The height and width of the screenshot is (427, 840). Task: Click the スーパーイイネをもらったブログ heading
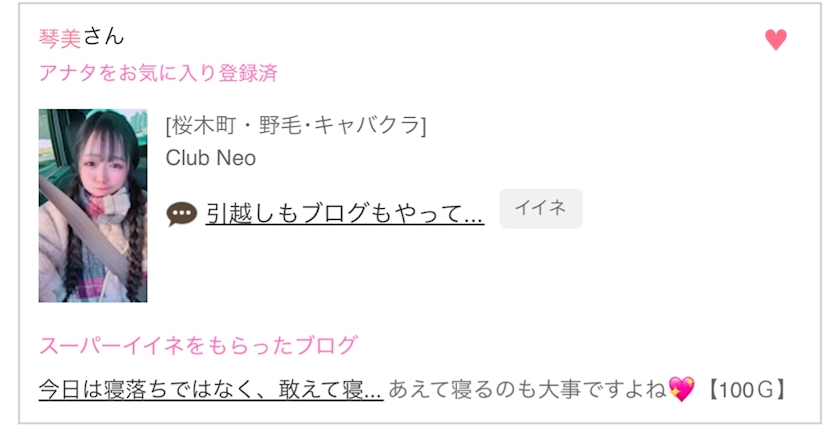point(198,346)
